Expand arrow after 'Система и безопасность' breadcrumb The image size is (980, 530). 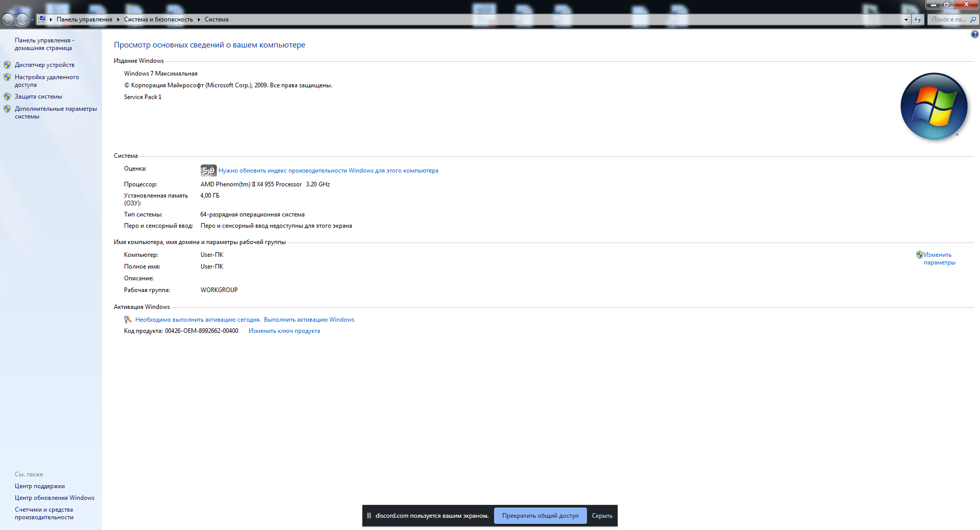pyautogui.click(x=199, y=19)
